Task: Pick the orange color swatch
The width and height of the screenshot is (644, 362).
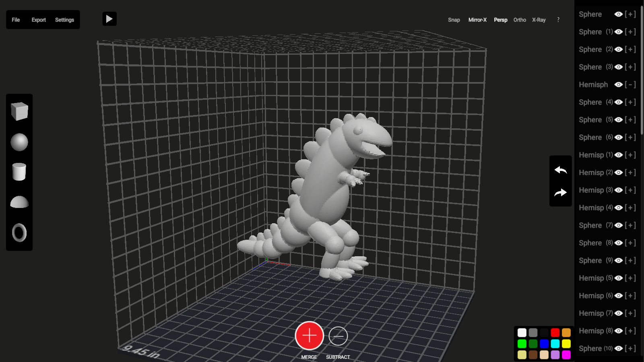Action: (566, 333)
